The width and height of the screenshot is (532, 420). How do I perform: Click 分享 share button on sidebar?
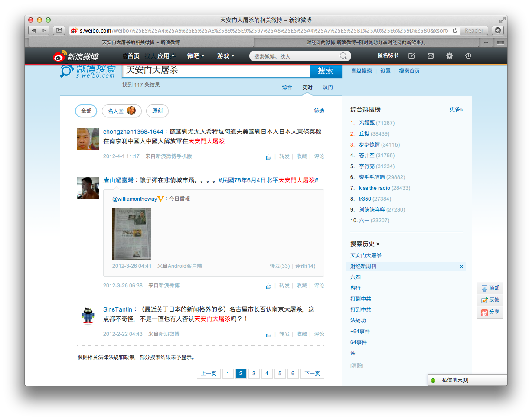490,312
